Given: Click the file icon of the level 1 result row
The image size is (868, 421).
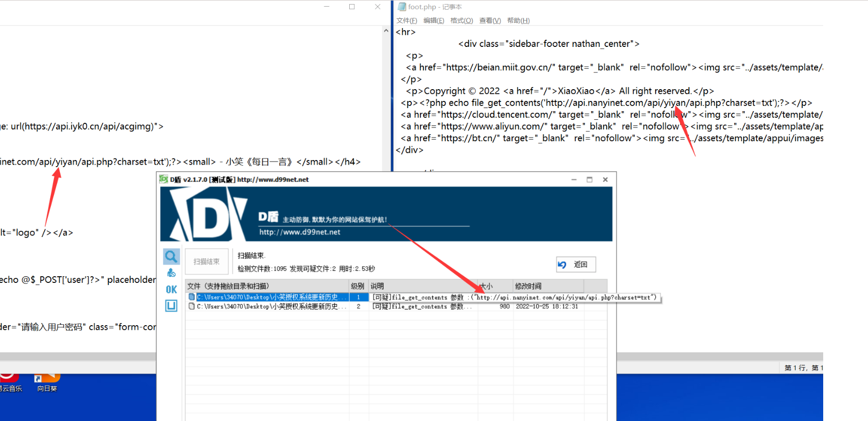Looking at the screenshot, I should point(191,297).
